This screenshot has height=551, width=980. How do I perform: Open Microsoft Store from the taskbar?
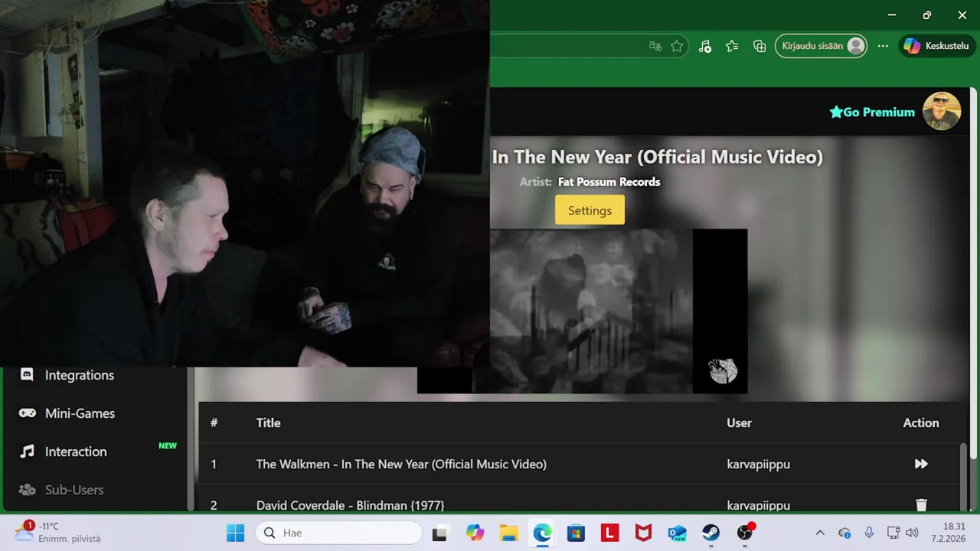click(576, 533)
